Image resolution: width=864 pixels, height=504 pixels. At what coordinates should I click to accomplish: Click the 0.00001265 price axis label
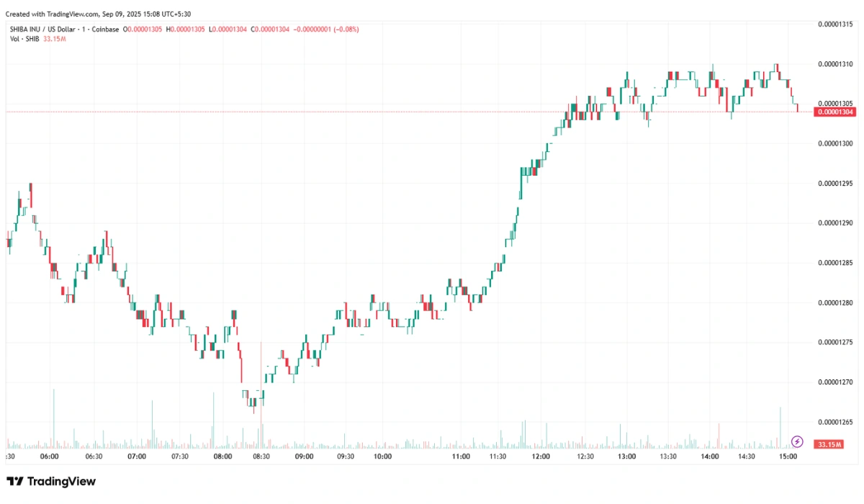[x=835, y=421]
